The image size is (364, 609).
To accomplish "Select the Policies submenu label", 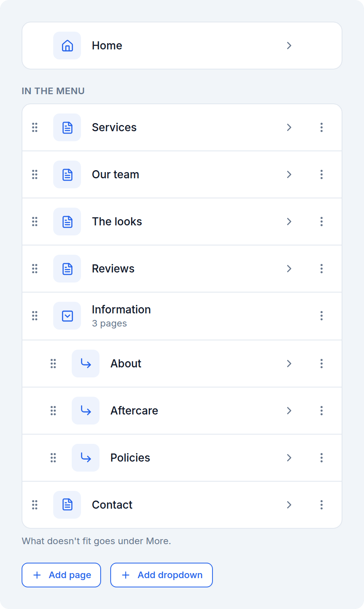I will (130, 458).
